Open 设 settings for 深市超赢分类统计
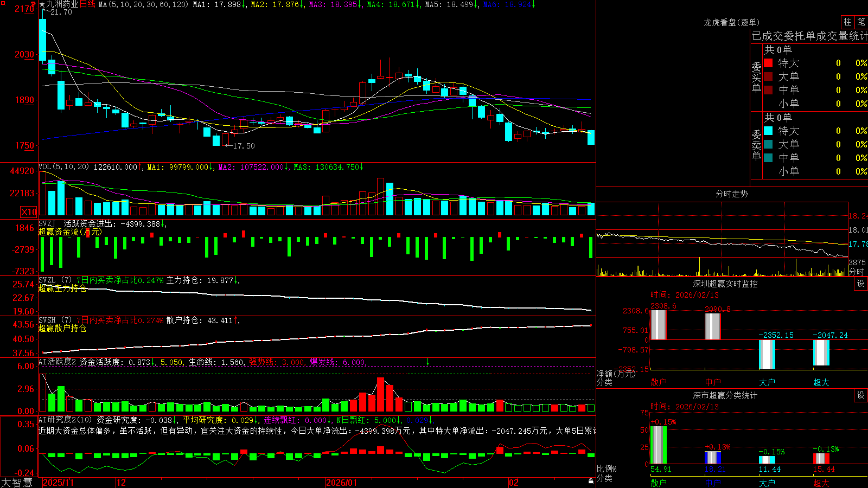 [x=861, y=395]
